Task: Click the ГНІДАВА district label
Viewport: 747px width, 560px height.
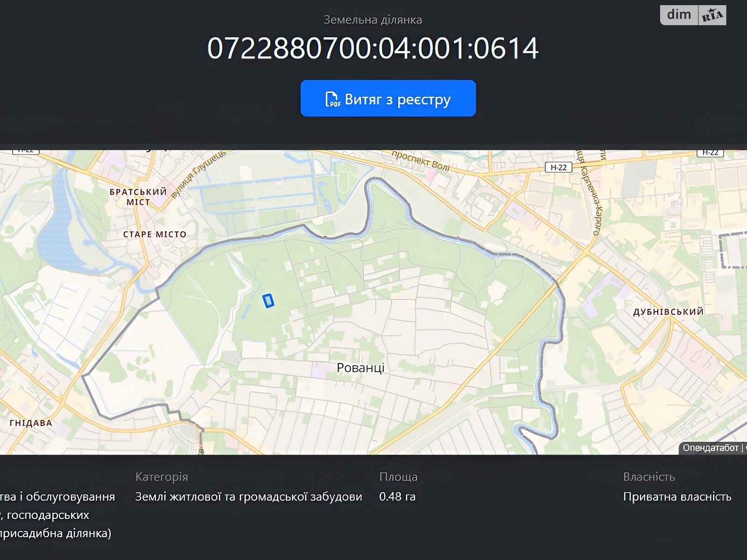Action: [31, 423]
